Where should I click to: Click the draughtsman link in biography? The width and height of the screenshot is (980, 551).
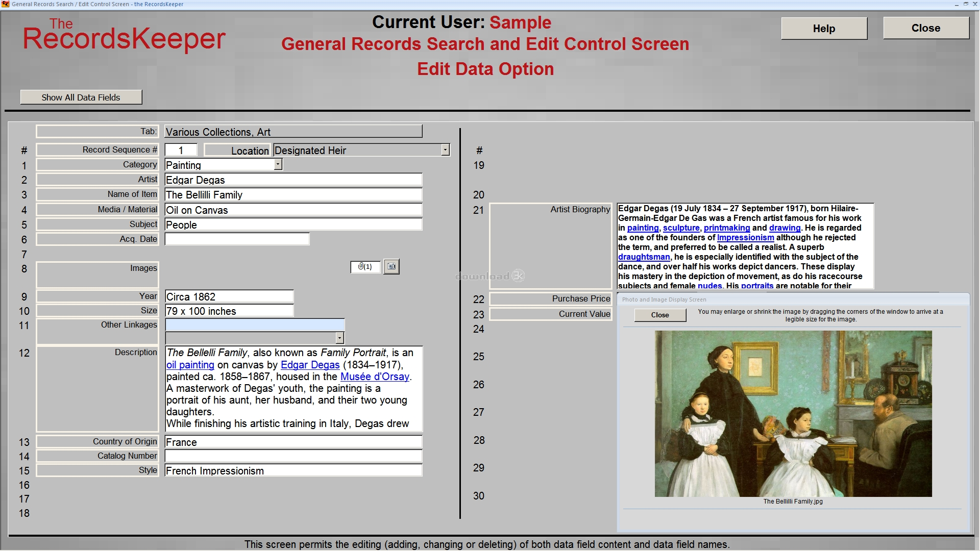pyautogui.click(x=644, y=257)
